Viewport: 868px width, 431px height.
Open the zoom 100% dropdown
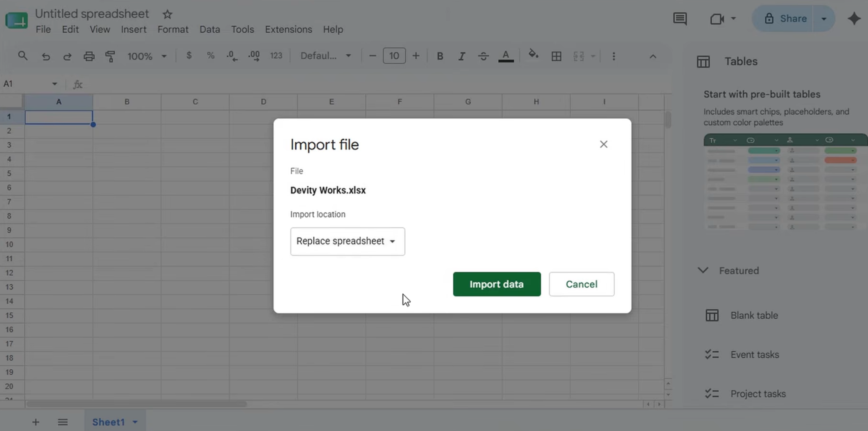(x=147, y=56)
